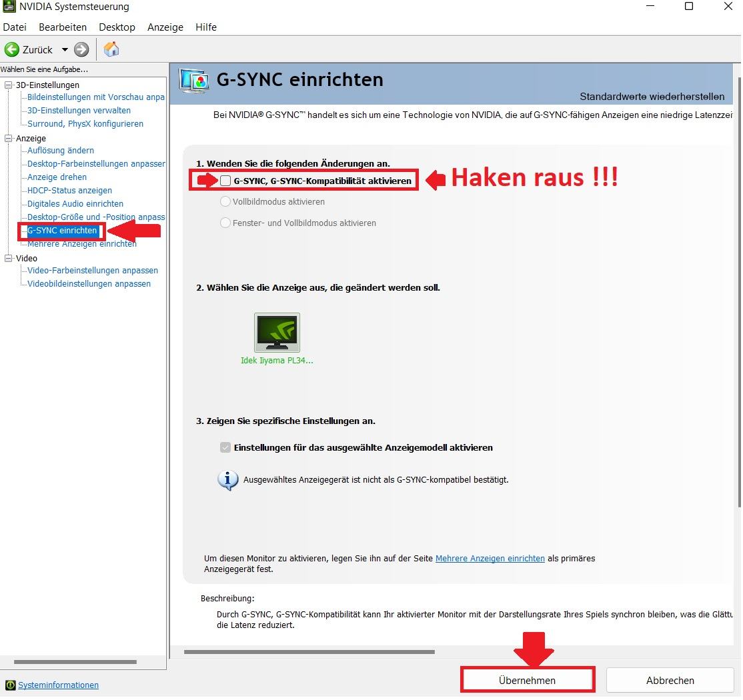Click the main panel horizontal scrollbar

tap(309, 652)
